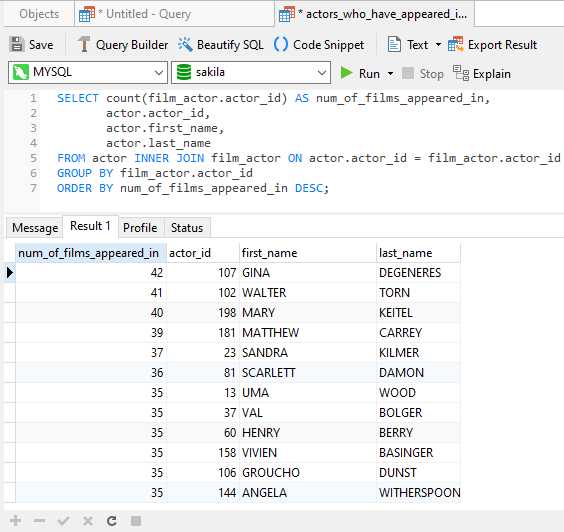The height and width of the screenshot is (532, 564).
Task: Open the Query Builder tool
Action: click(x=123, y=45)
